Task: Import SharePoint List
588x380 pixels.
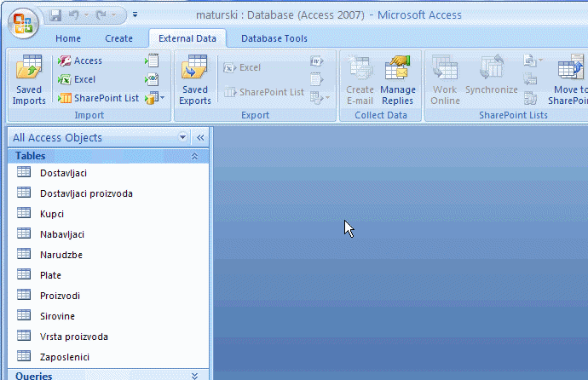Action: coord(98,98)
